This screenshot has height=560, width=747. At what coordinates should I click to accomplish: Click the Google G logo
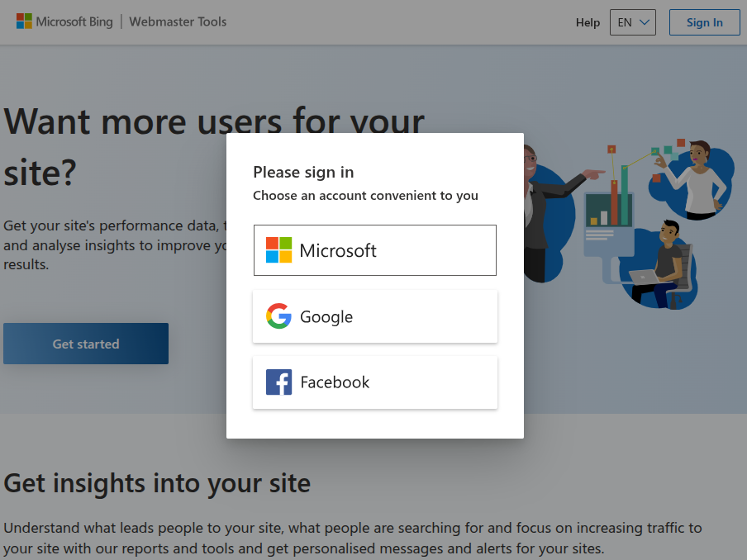pyautogui.click(x=278, y=316)
